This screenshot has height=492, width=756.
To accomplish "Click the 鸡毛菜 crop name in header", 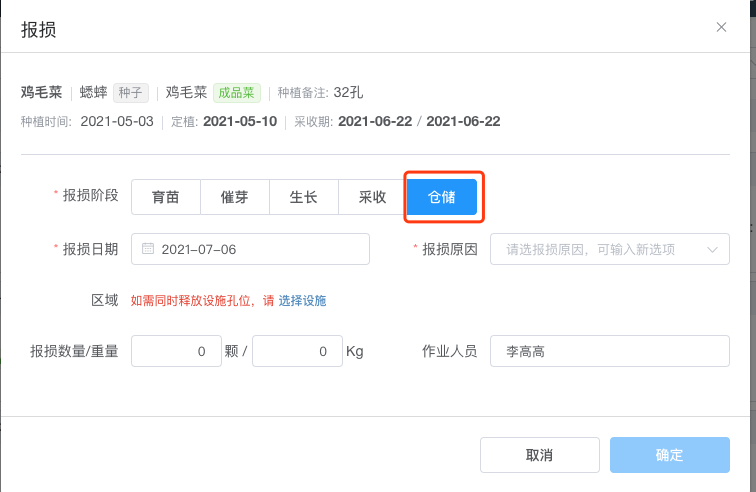I will (x=41, y=92).
